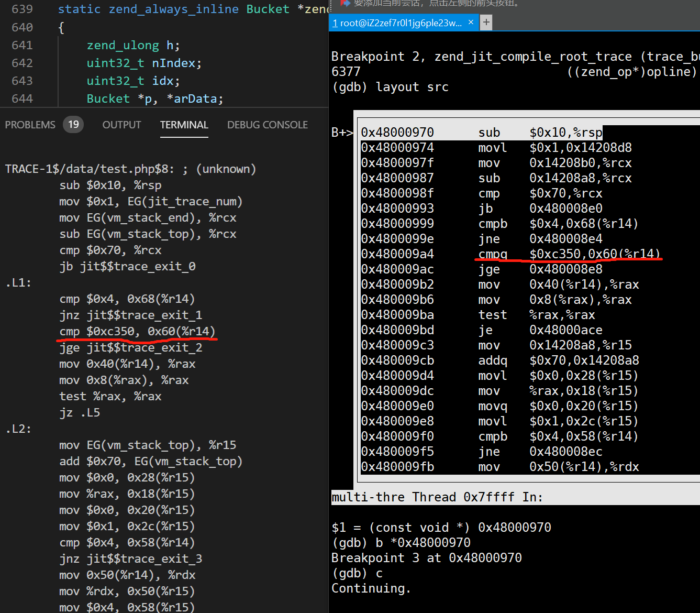
Task: Click the 'B+>' breakpoint marker in gdb
Action: tap(342, 133)
